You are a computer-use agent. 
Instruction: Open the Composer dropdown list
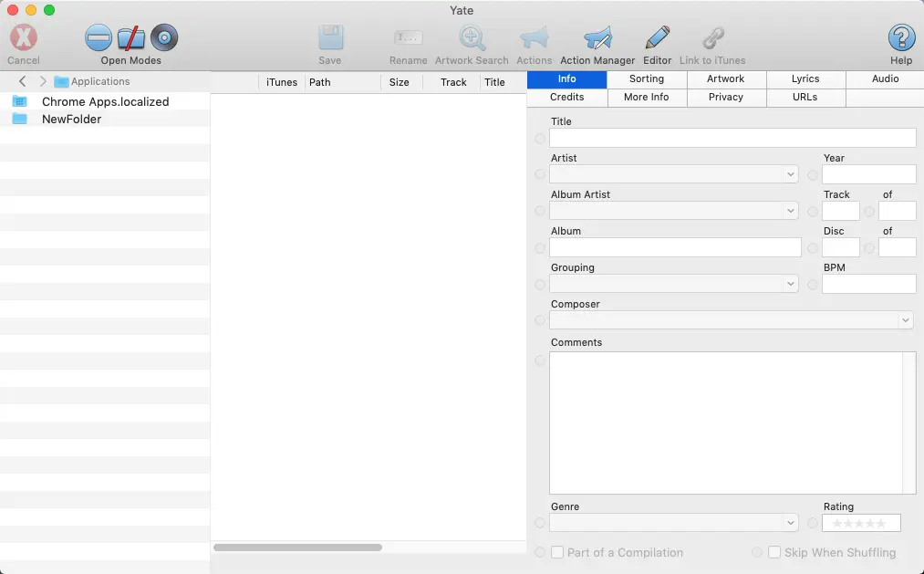(x=905, y=320)
